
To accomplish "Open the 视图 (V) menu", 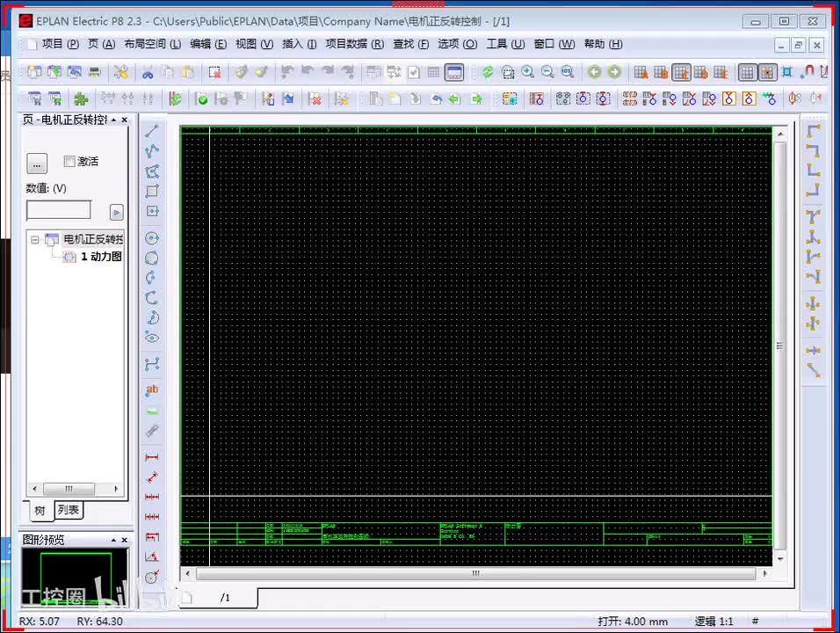I will tap(255, 44).
